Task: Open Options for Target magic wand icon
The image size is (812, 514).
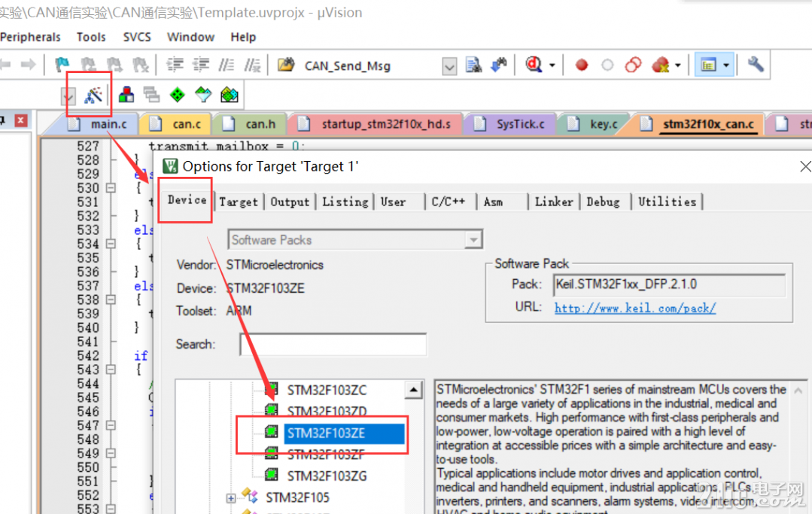Action: tap(93, 95)
